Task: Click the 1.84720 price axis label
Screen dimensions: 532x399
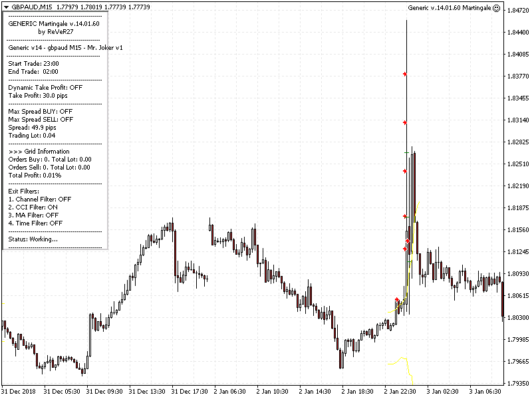Action: 518,11
